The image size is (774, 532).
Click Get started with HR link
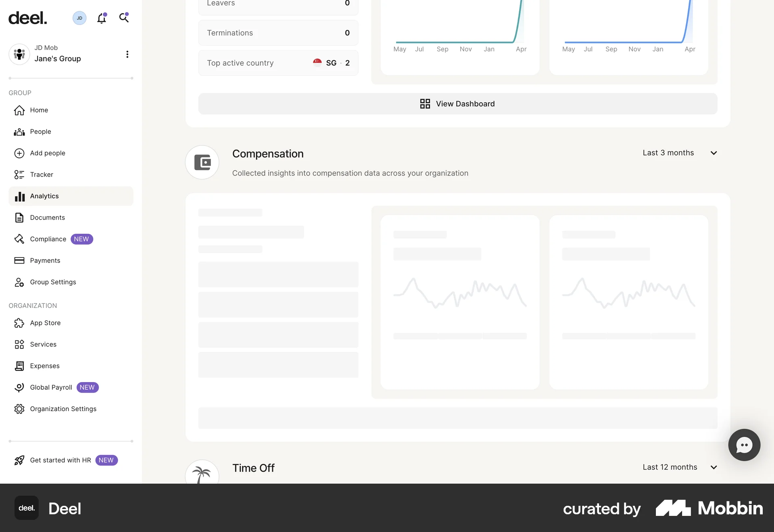click(x=60, y=460)
